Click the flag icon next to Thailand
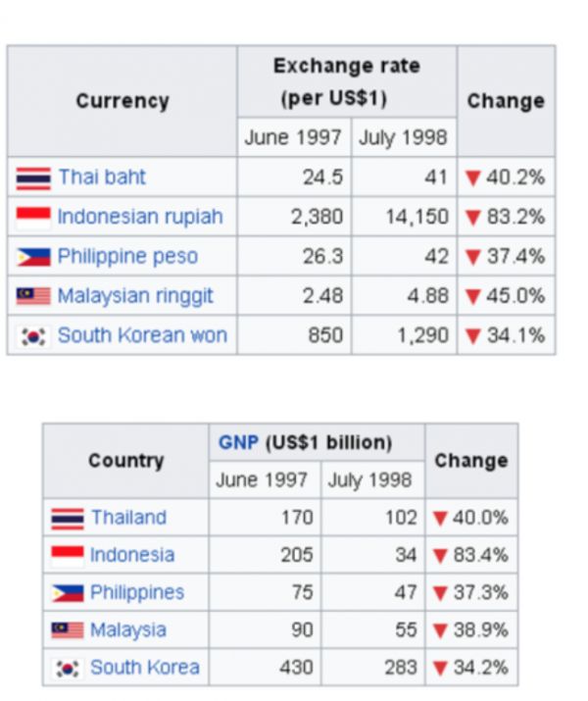Screen dimensions: 588x701 68,518
